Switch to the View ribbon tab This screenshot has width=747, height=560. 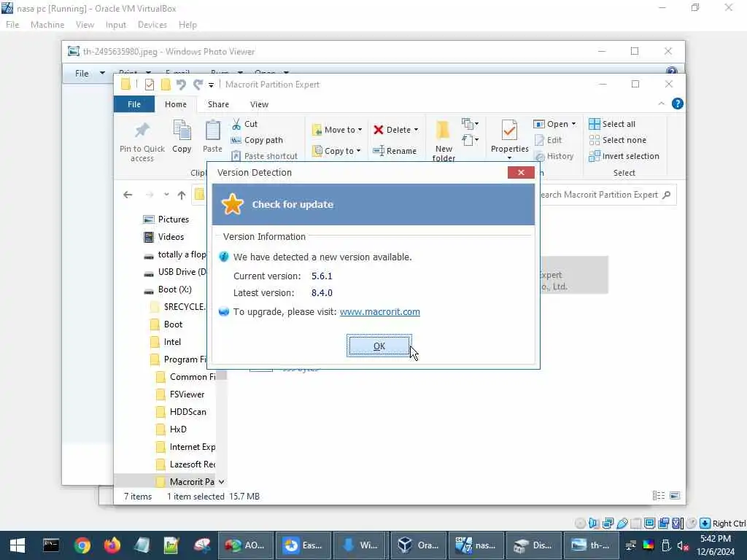(259, 104)
